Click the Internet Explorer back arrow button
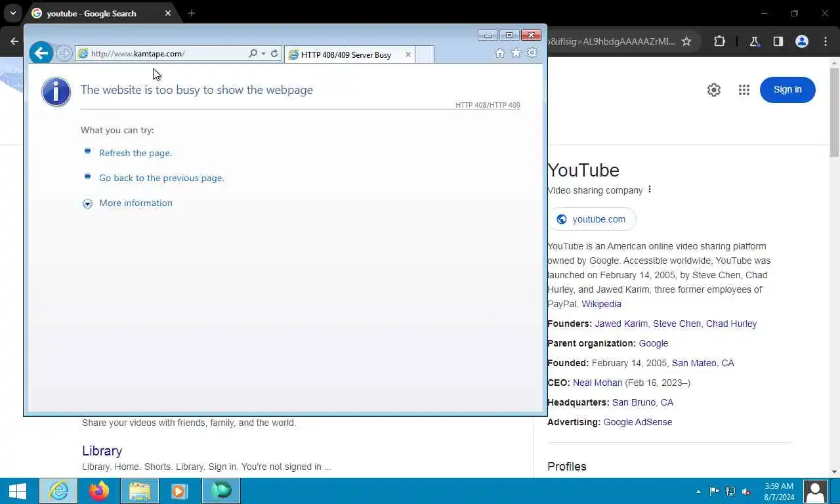Viewport: 840px width, 504px height. pos(41,53)
